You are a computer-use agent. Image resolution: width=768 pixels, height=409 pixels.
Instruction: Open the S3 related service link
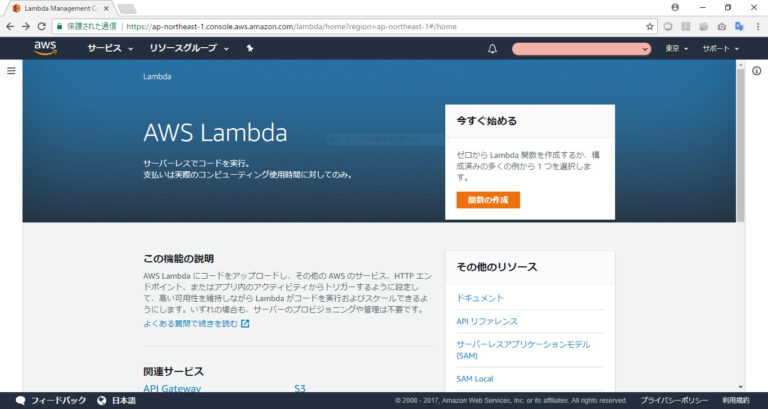click(x=300, y=388)
